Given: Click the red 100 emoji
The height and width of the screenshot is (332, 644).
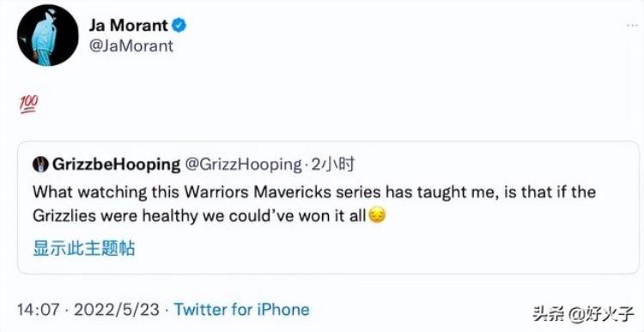Looking at the screenshot, I should [x=28, y=104].
